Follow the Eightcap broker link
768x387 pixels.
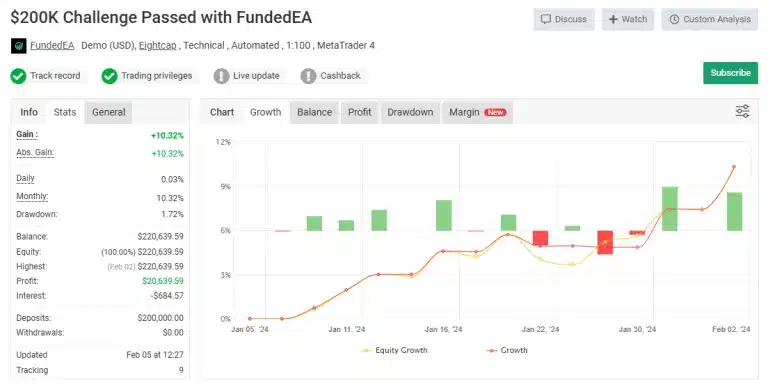coord(157,46)
